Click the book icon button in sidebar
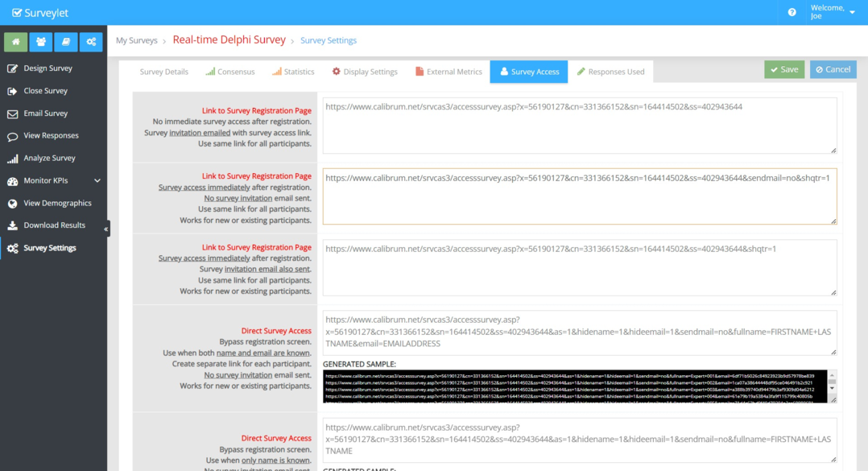 tap(66, 42)
